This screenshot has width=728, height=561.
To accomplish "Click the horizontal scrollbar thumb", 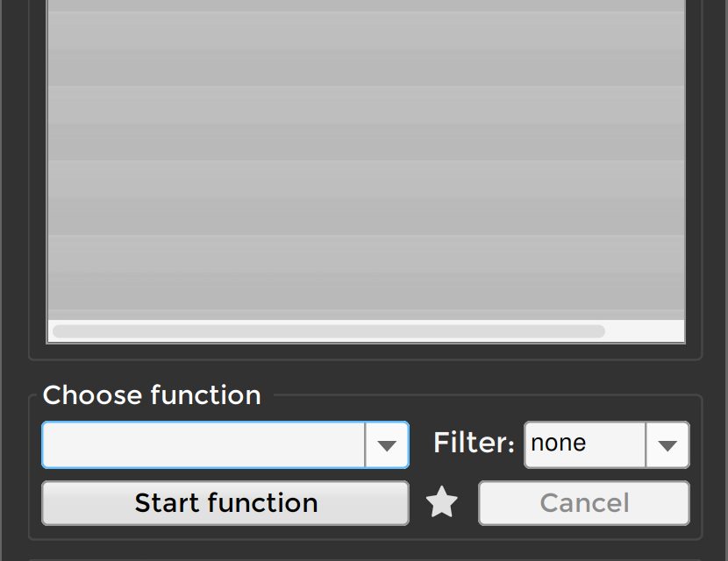I will 328,331.
